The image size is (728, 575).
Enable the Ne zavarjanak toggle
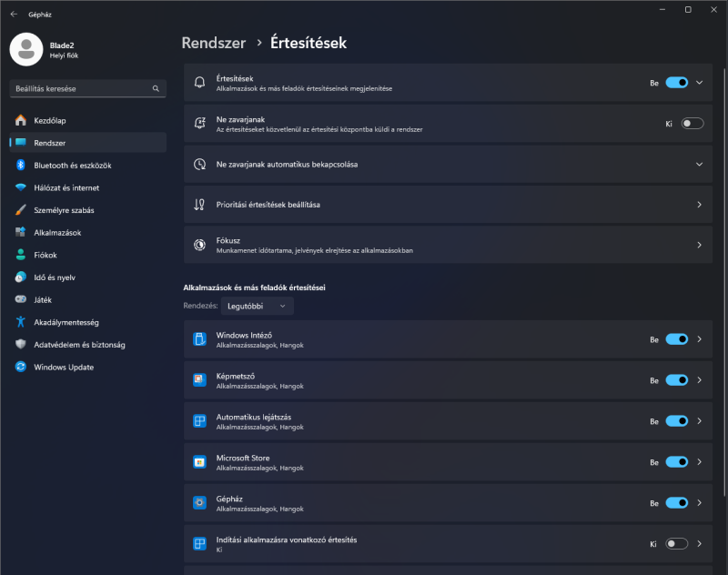[693, 124]
